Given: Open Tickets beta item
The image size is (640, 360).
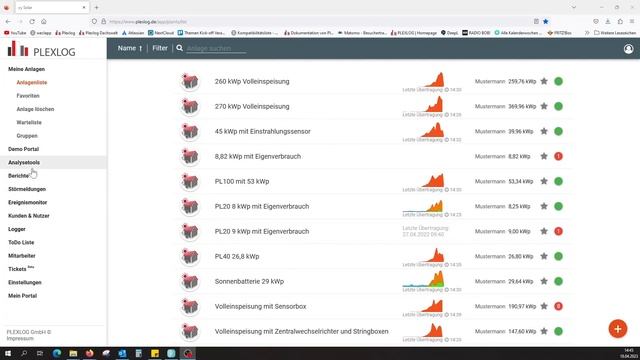Looking at the screenshot, I should 21,269.
